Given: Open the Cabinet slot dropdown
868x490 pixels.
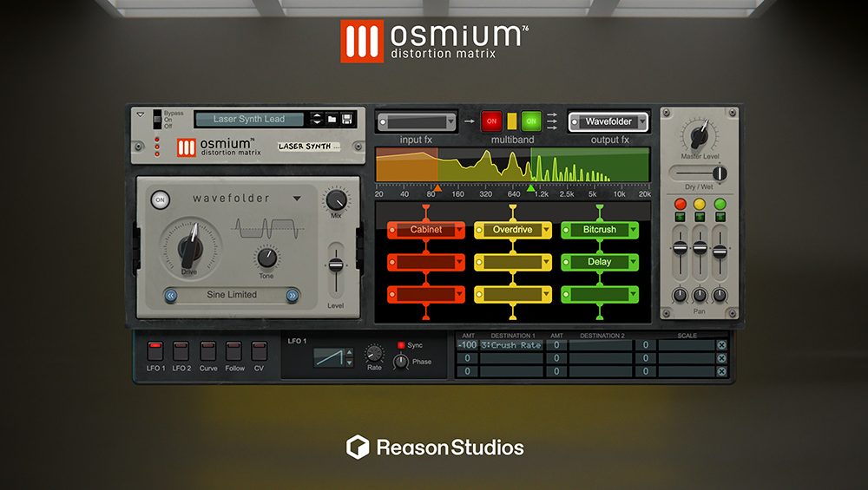Looking at the screenshot, I should tap(459, 230).
